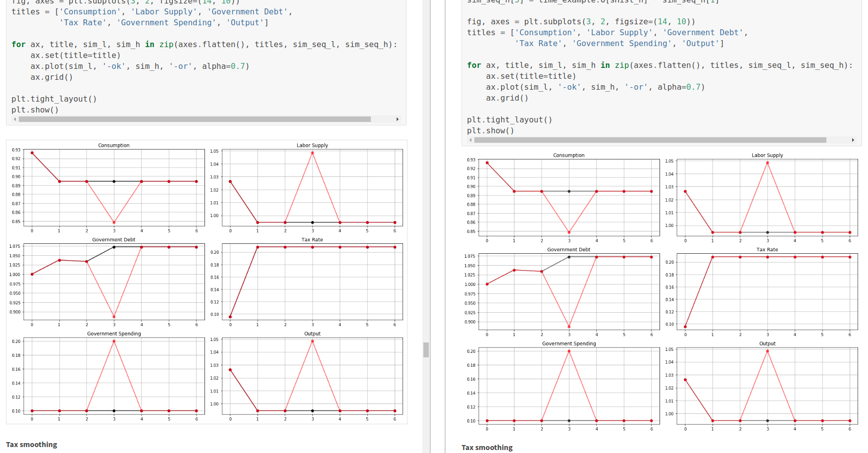Click the "'Tax Rate', 'Government Spending'" line in the left cell
The height and width of the screenshot is (453, 868).
click(164, 23)
